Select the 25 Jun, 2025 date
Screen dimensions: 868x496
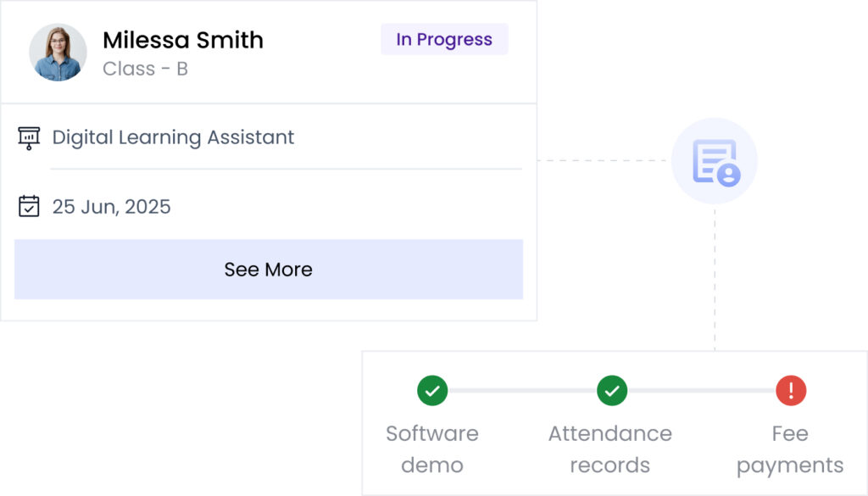[111, 206]
